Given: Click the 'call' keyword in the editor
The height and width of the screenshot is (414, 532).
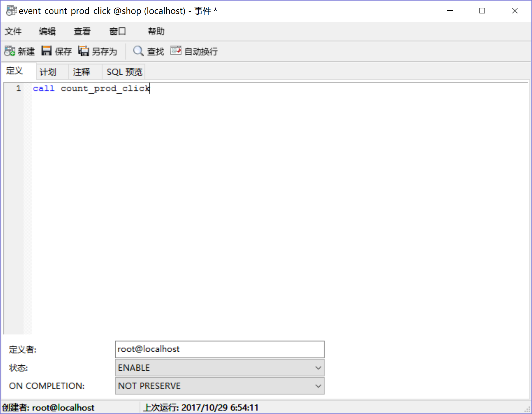Looking at the screenshot, I should (x=44, y=88).
